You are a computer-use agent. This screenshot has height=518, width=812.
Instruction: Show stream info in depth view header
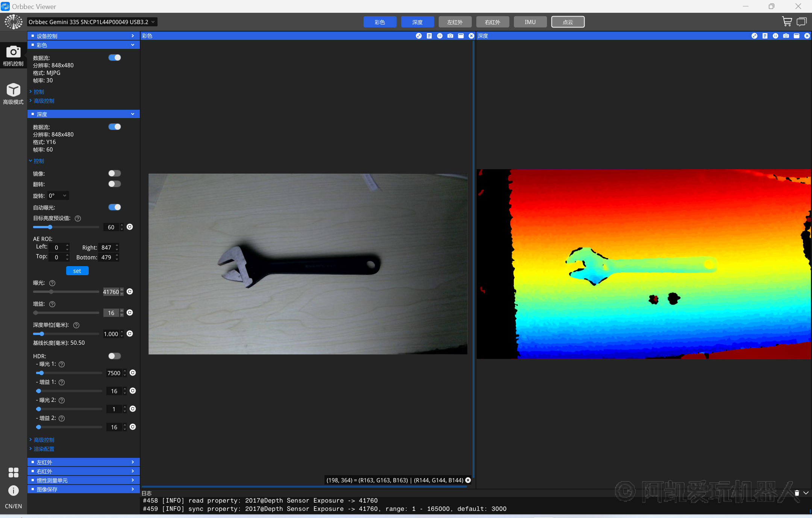coord(765,36)
